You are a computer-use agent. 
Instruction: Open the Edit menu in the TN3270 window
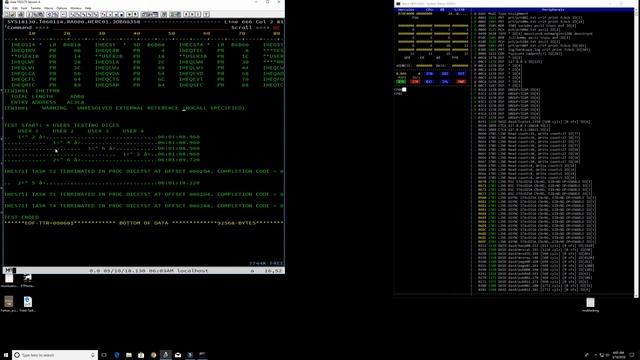pyautogui.click(x=15, y=8)
